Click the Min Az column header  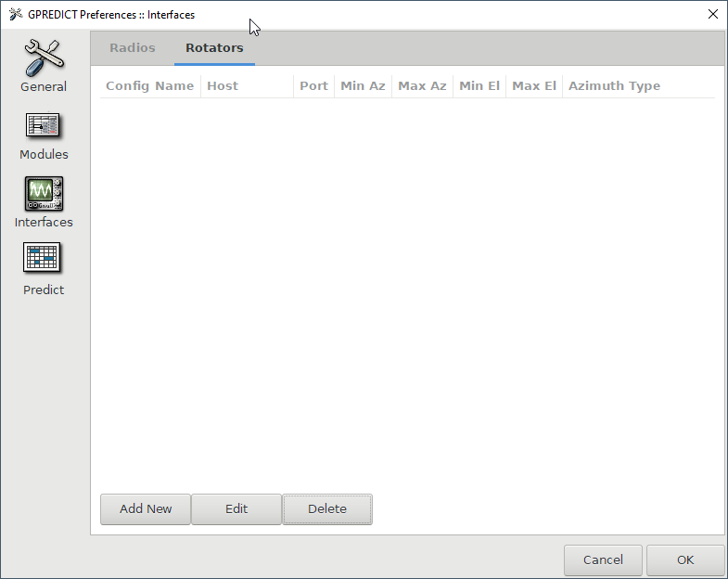(x=363, y=86)
